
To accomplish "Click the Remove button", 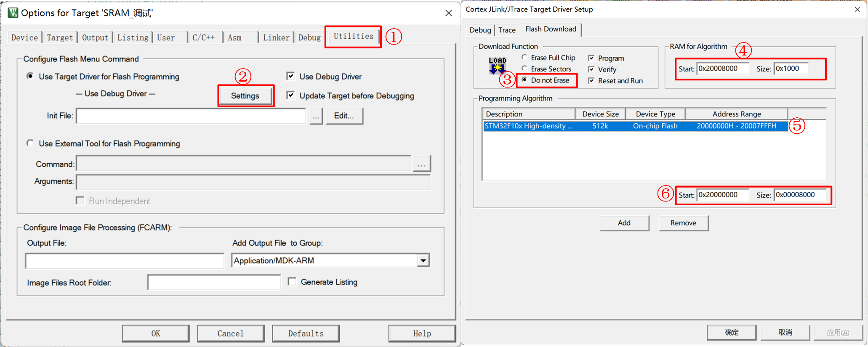I will coord(683,223).
